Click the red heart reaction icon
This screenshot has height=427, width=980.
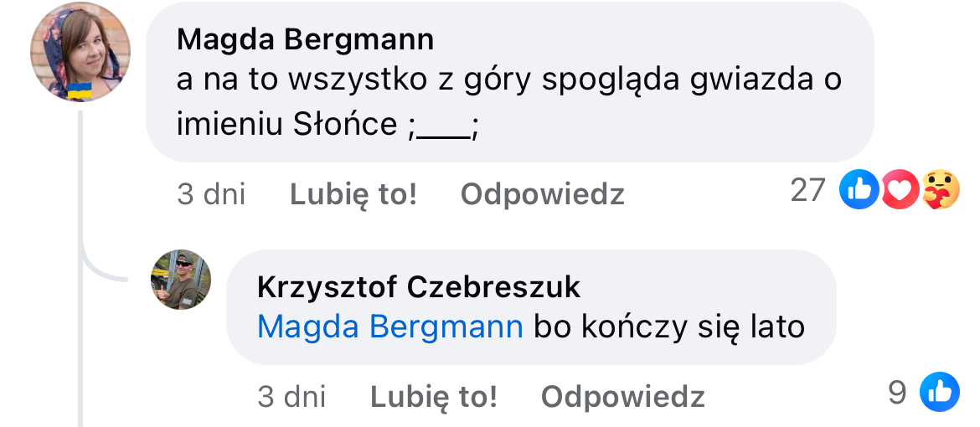tap(900, 192)
